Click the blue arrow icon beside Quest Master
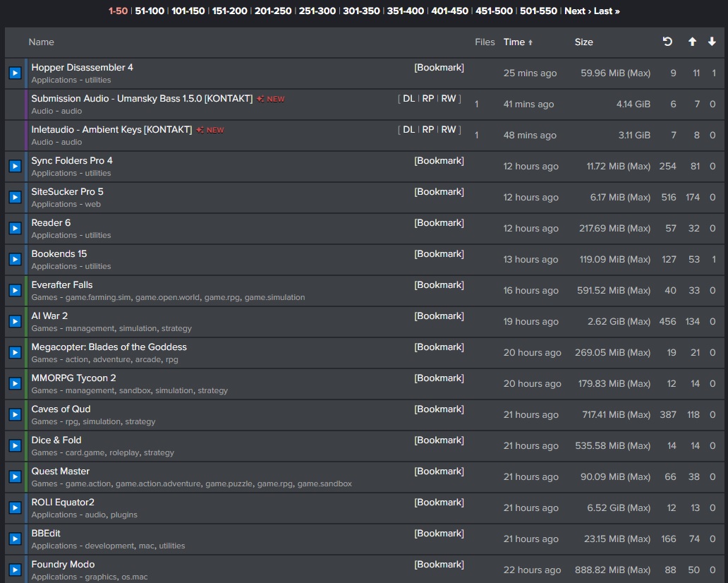728x583 pixels. click(15, 476)
